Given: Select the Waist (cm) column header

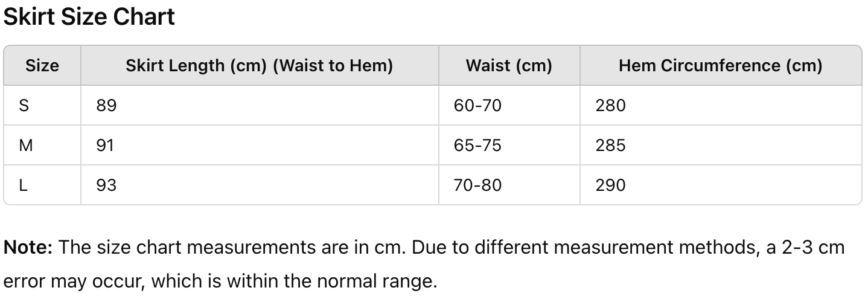Looking at the screenshot, I should (509, 65).
